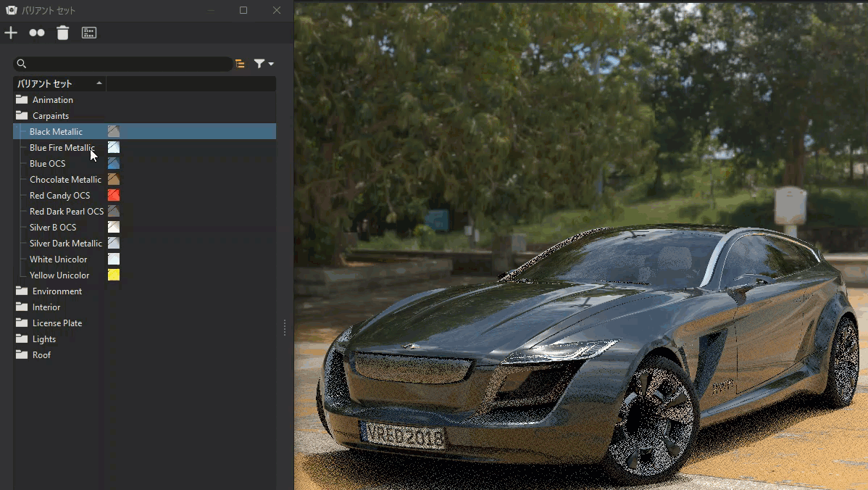Click the camera icon in the window title
Screen dimensions: 868x490
[x=11, y=10]
